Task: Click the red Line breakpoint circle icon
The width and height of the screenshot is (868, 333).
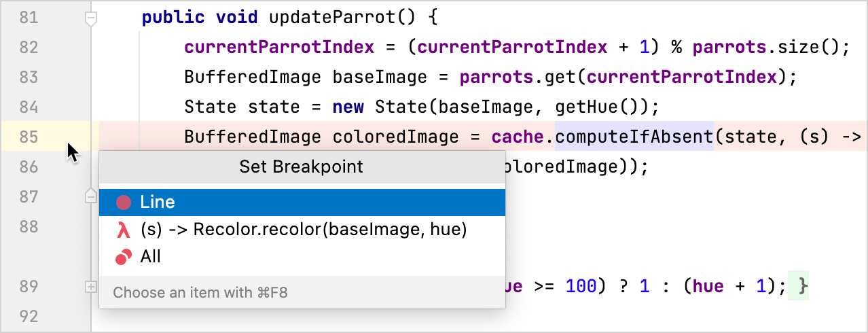Action: [123, 203]
